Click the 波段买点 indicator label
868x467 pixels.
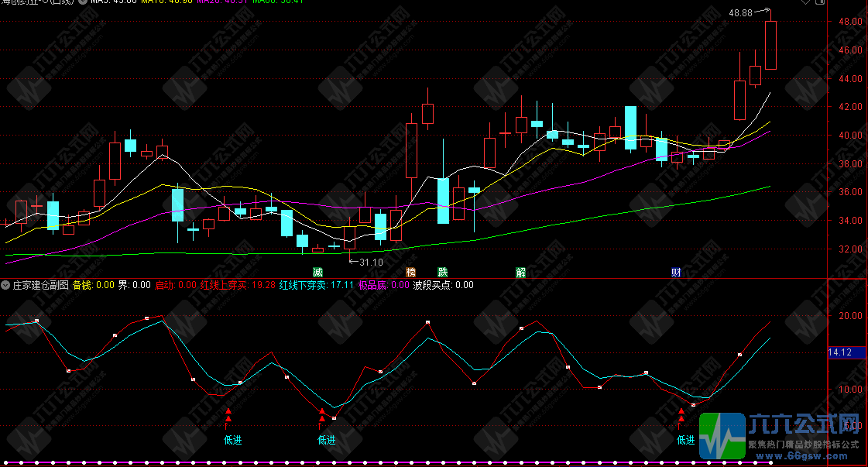[x=442, y=285]
